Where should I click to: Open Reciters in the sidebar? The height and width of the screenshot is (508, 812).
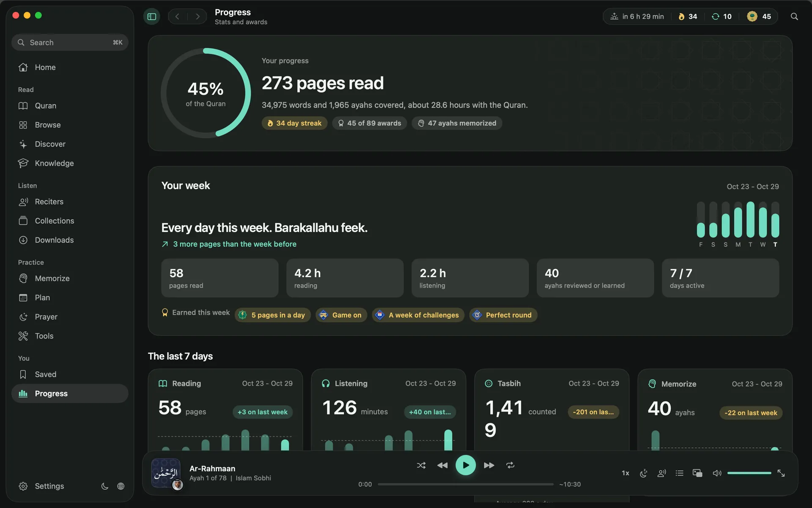pyautogui.click(x=70, y=202)
